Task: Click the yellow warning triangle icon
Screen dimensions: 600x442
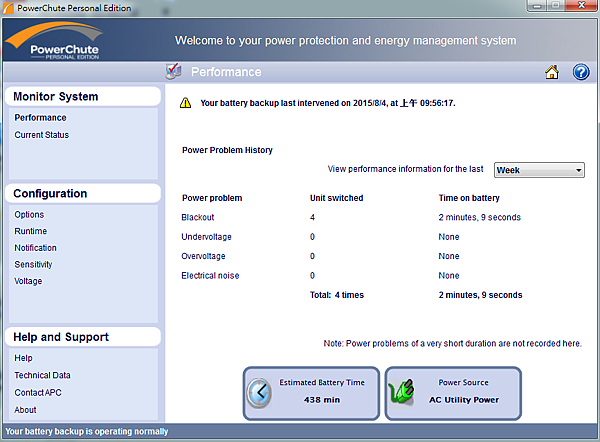Action: click(x=184, y=102)
